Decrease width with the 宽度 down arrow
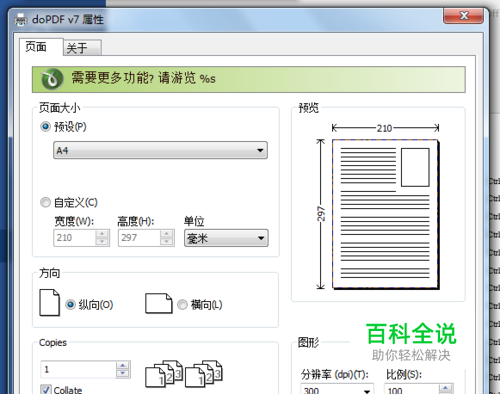500x394 pixels. (102, 242)
